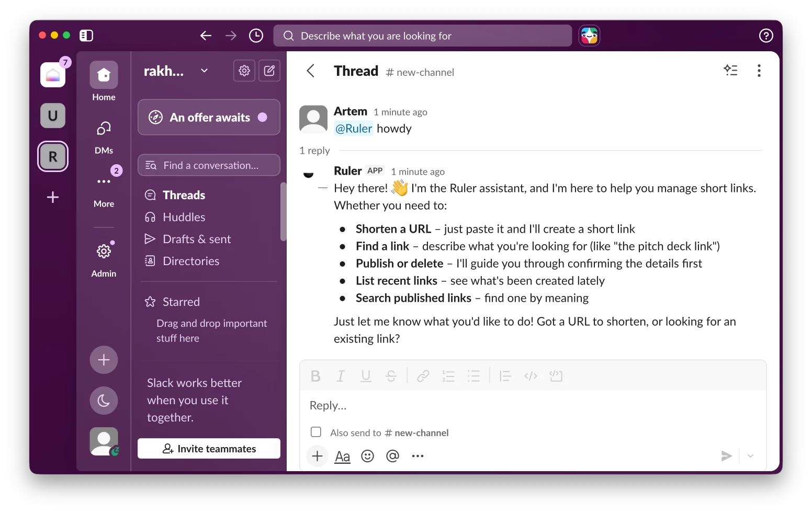Image resolution: width=812 pixels, height=513 pixels.
Task: Click the search field in top bar
Action: (x=422, y=36)
